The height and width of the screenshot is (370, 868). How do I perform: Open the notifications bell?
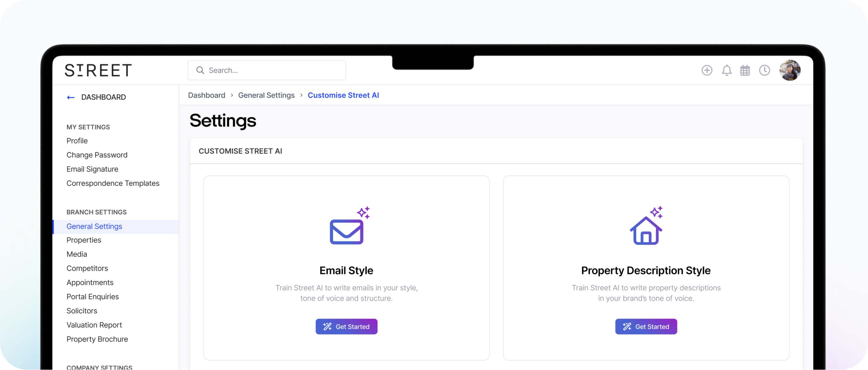727,70
